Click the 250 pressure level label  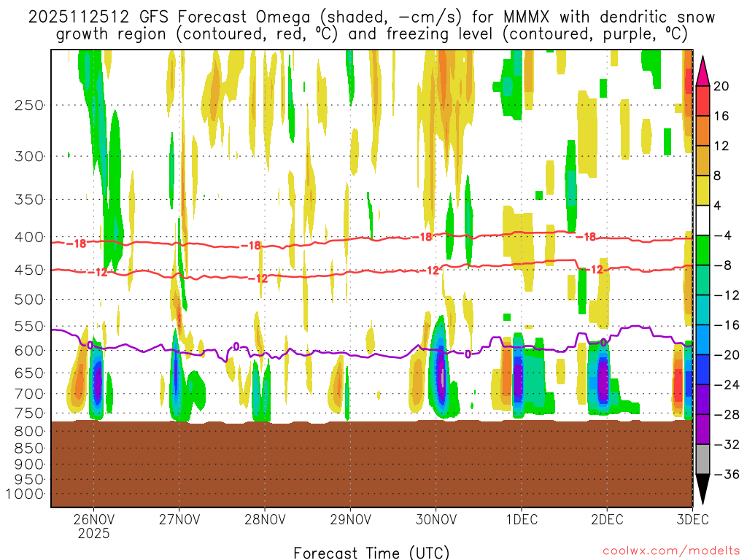(x=29, y=105)
